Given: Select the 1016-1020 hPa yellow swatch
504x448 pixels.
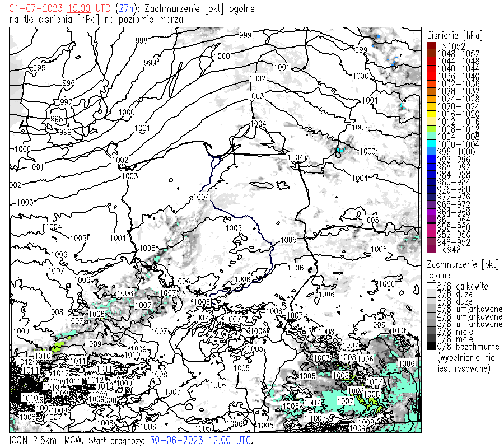Looking at the screenshot, I should tap(431, 114).
